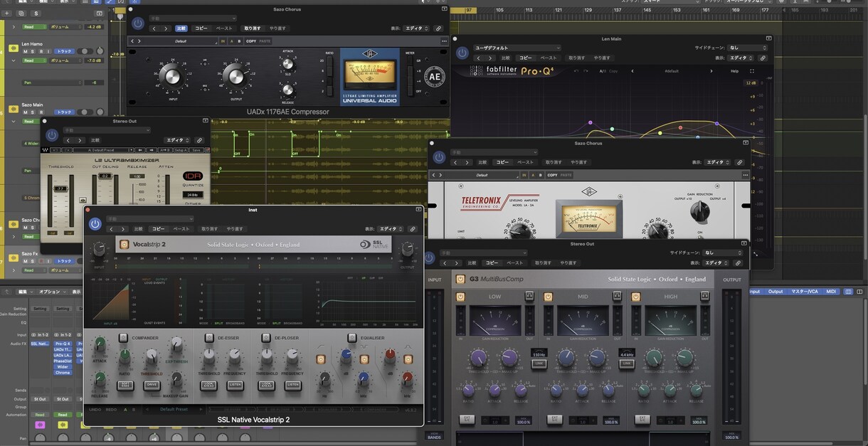Toggle G3 MultiBusComp main power icon
The width and height of the screenshot is (868, 446).
[x=460, y=280]
